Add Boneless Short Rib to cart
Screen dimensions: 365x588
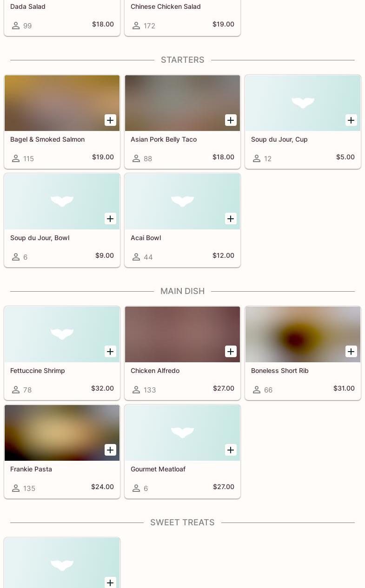coord(351,352)
